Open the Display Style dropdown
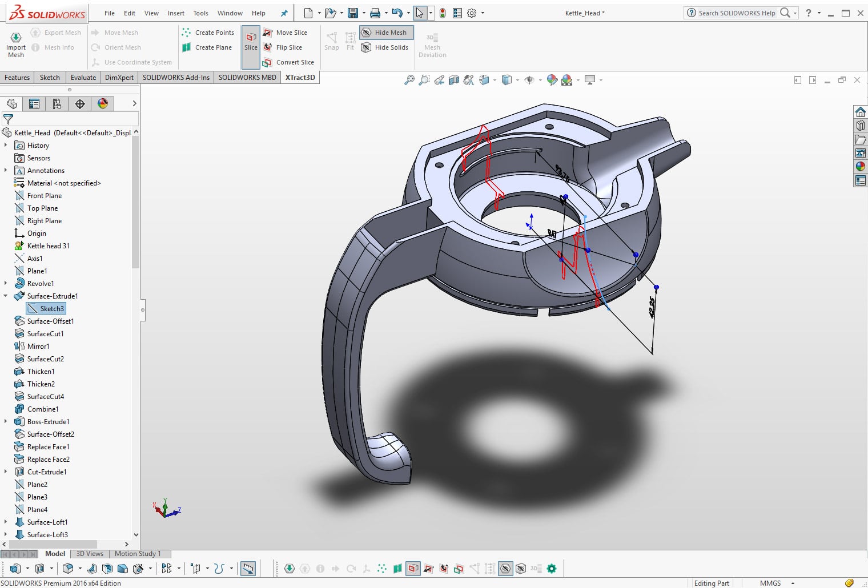The image size is (868, 588). (x=517, y=80)
